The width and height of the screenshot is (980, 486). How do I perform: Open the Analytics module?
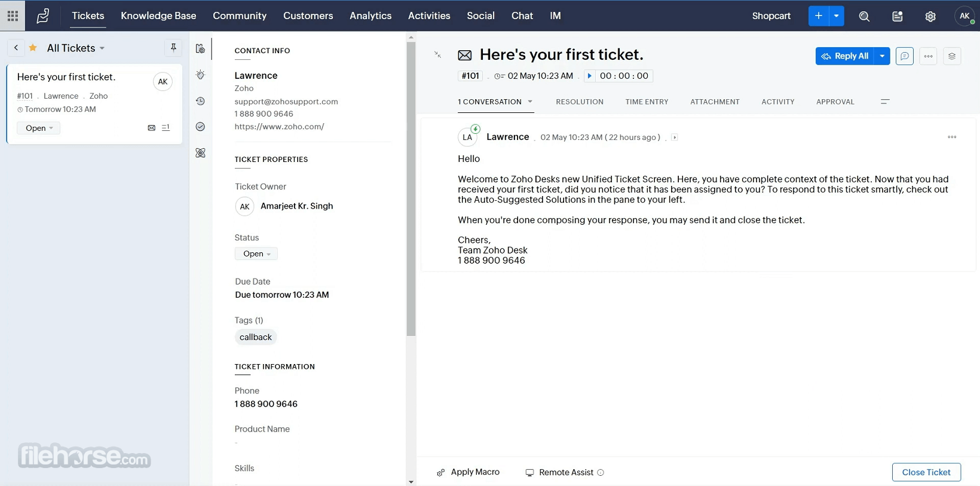(370, 16)
